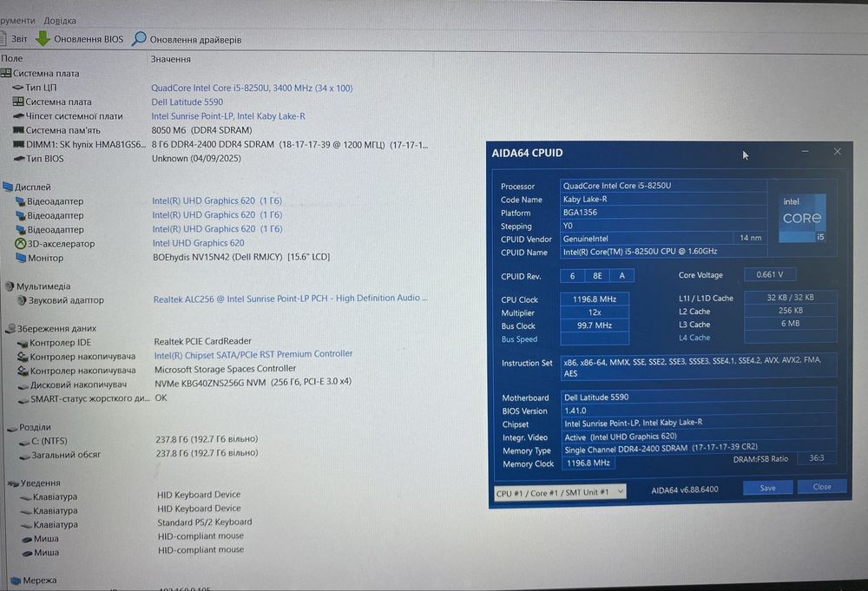The width and height of the screenshot is (868, 591).
Task: Select the Instruction Set text field
Action: [x=699, y=366]
